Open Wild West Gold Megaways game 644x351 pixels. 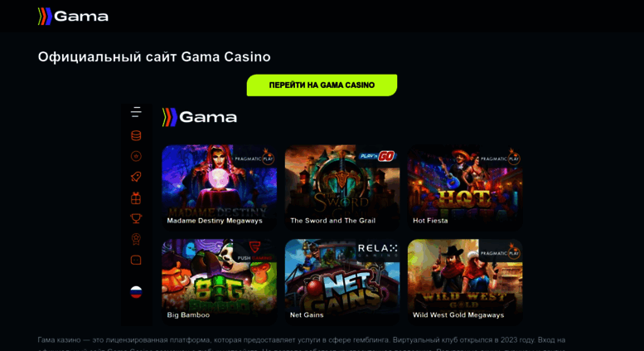(465, 281)
